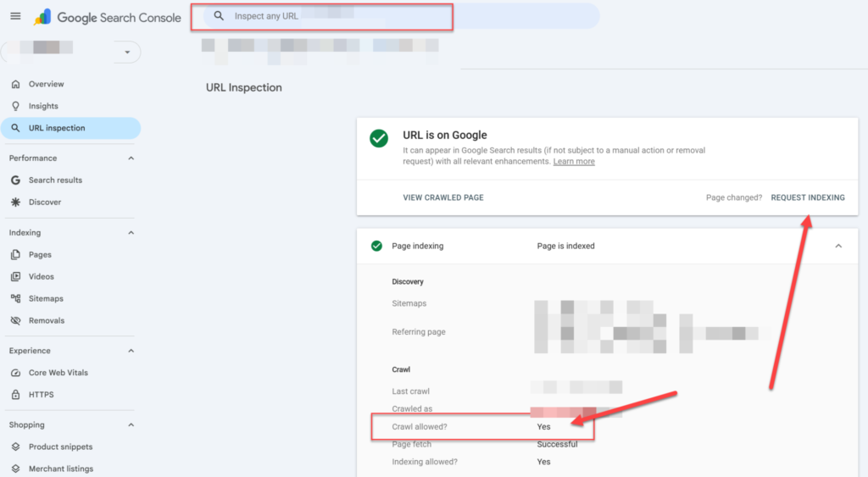868x477 pixels.
Task: Open the hamburger main menu
Action: tap(15, 16)
